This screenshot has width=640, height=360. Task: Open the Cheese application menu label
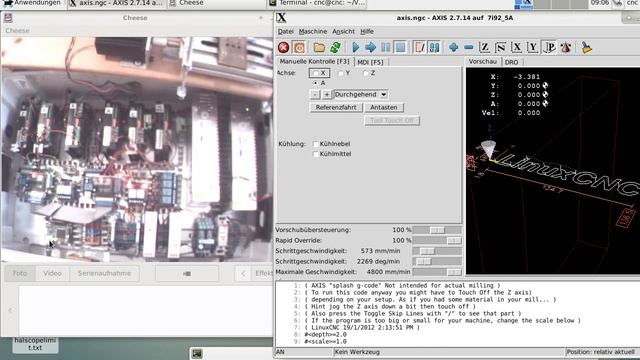[17, 31]
